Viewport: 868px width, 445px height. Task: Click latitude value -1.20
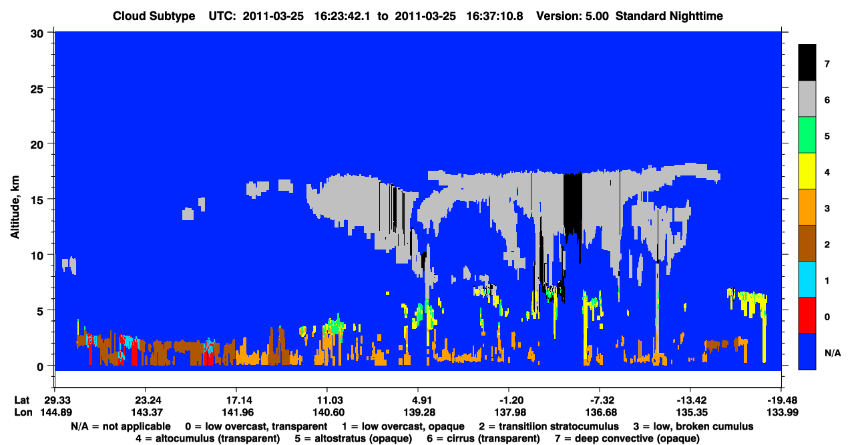tap(509, 400)
